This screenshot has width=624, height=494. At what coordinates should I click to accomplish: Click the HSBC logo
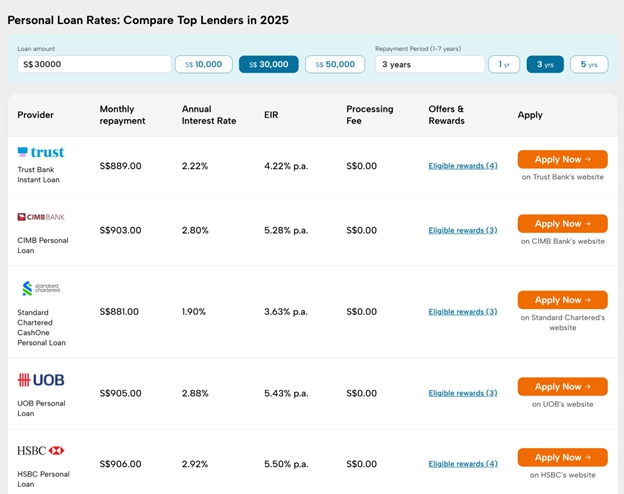41,451
